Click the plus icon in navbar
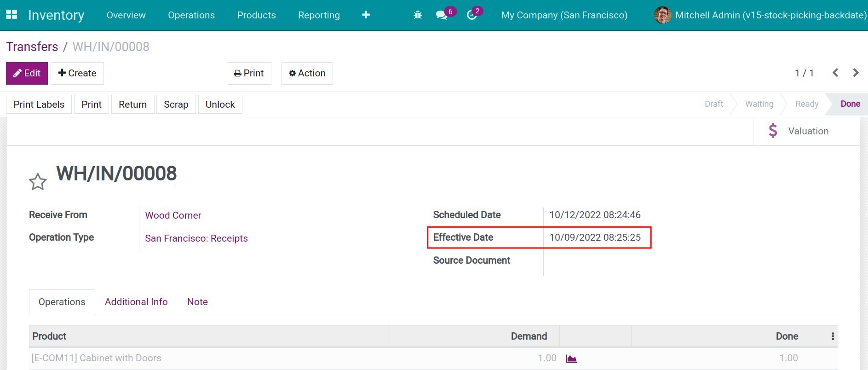 [366, 15]
